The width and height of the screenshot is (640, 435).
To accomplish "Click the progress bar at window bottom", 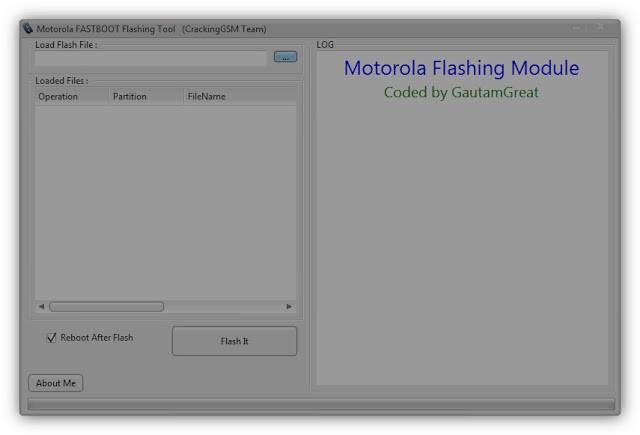I will point(321,404).
